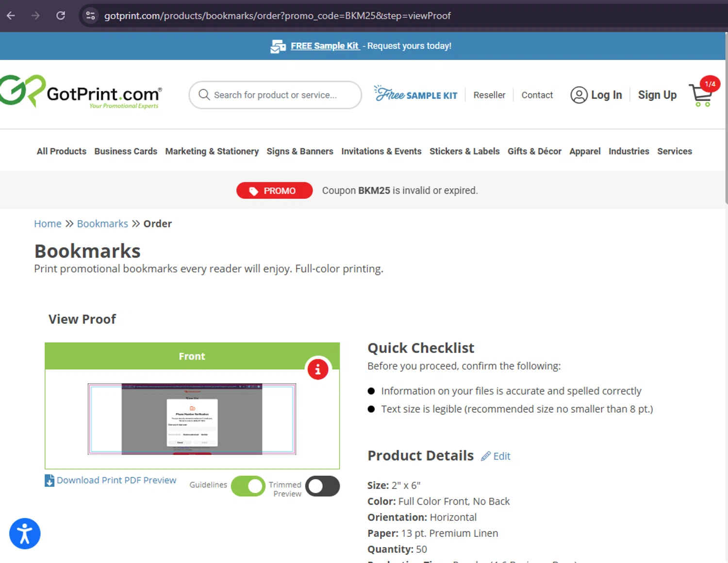Click the page vertical scrollbar
The height and width of the screenshot is (563, 728).
[x=726, y=119]
